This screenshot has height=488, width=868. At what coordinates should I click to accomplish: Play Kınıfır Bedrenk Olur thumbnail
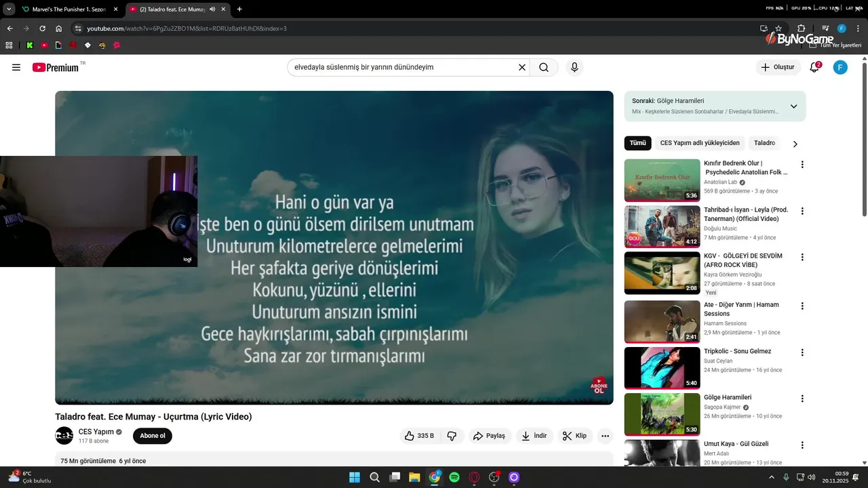(x=662, y=180)
